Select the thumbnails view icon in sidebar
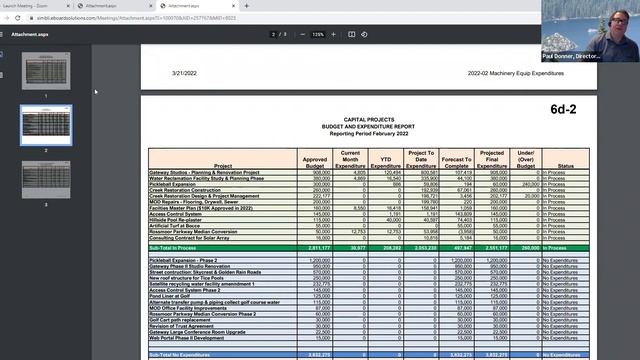Screen dimensions: 640x360 (x=2, y=54)
